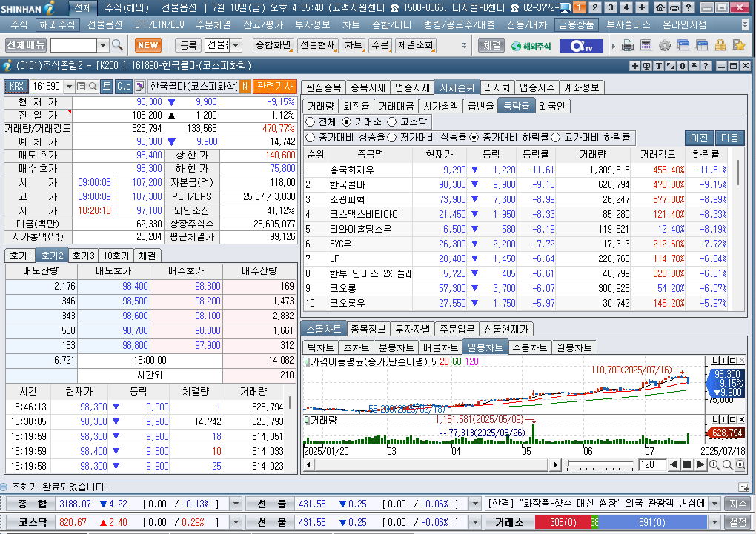This screenshot has width=756, height=534.
Task: Open the toolbar screen number dropdown
Action: tap(103, 45)
